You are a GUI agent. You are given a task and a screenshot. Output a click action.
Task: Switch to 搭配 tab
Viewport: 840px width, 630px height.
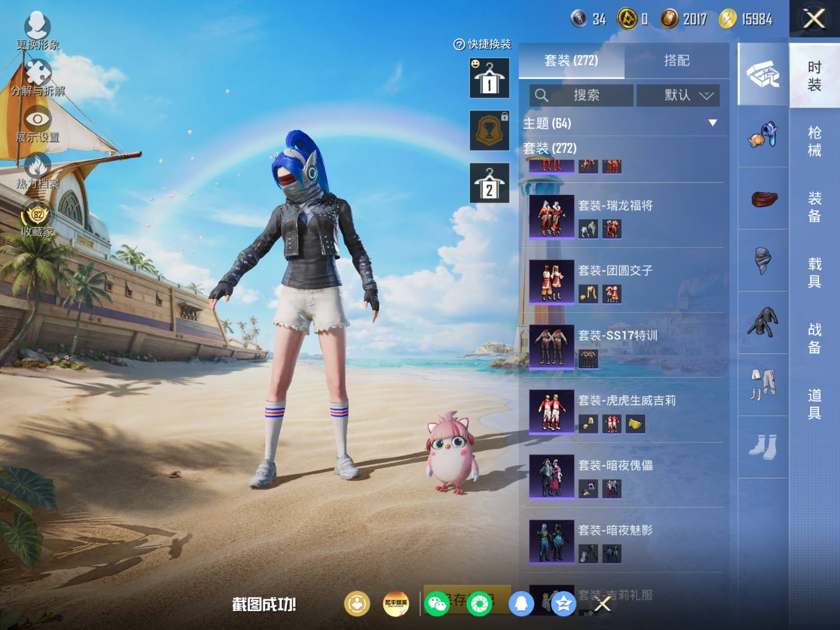676,60
